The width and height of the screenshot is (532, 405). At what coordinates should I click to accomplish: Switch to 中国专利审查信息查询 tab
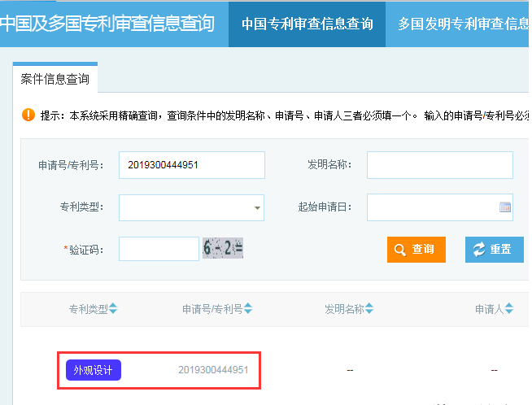(x=307, y=24)
